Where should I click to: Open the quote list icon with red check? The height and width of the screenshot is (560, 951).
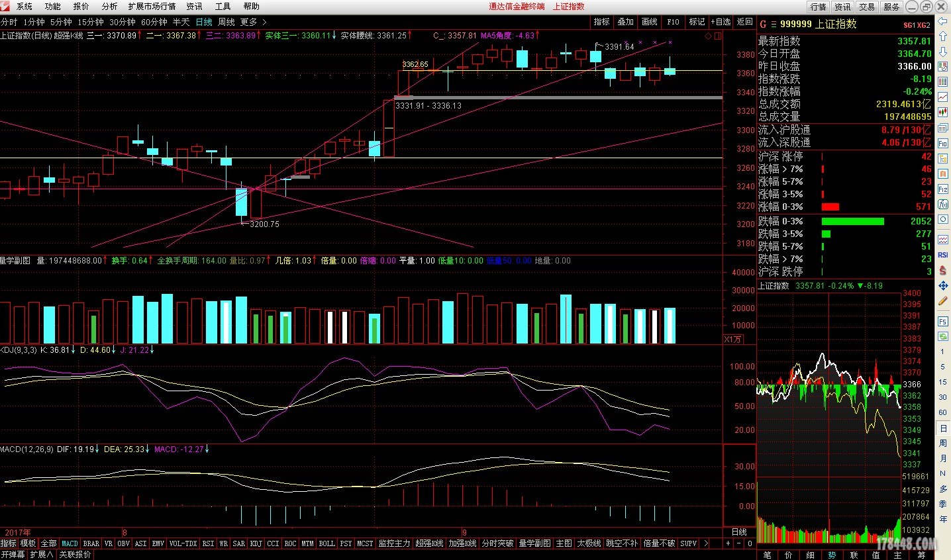click(x=943, y=67)
